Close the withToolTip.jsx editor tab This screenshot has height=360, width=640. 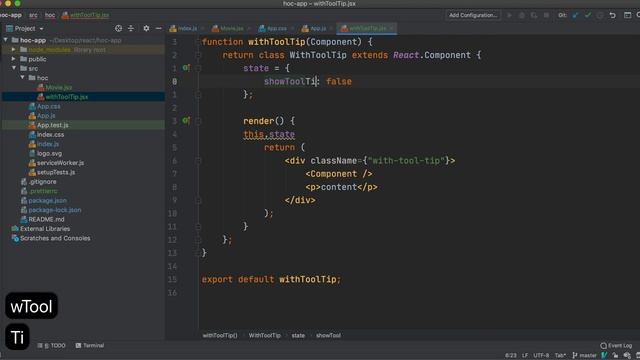[x=391, y=28]
